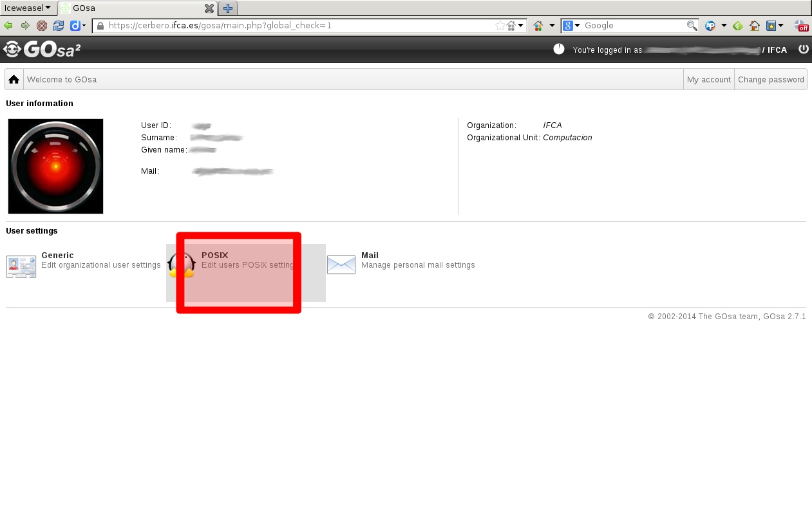Screen dimensions: 812x518
Task: Click the power logout icon in GOsa header
Action: coord(803,49)
